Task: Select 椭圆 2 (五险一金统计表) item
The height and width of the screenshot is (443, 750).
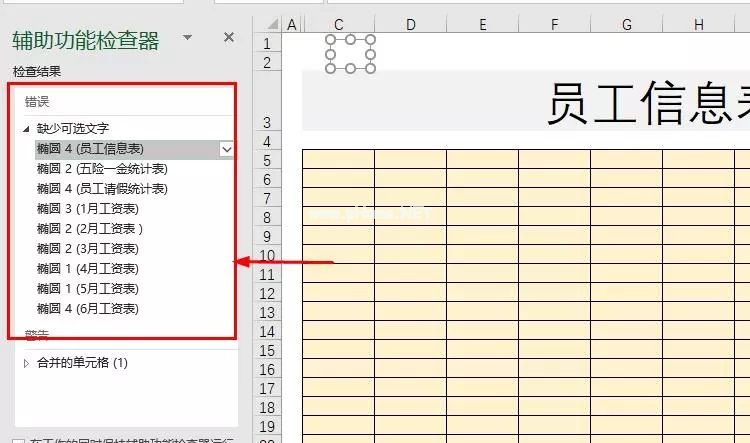Action: [102, 169]
